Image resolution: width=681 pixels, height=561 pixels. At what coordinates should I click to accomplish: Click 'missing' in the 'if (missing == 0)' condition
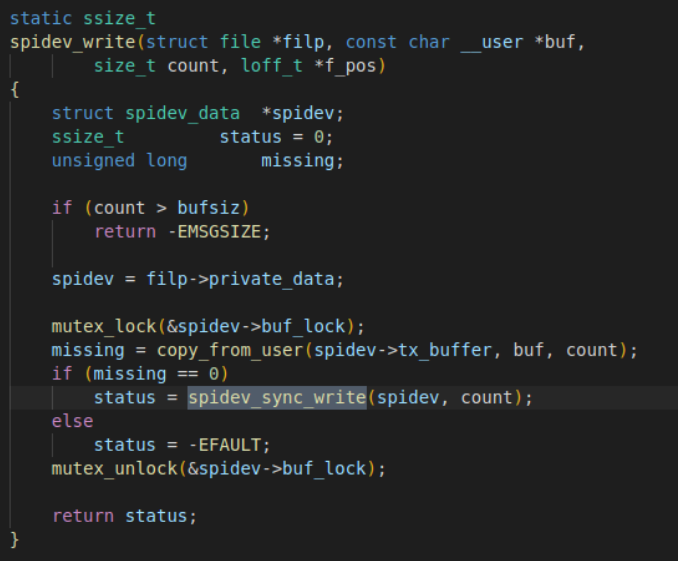[x=130, y=374]
